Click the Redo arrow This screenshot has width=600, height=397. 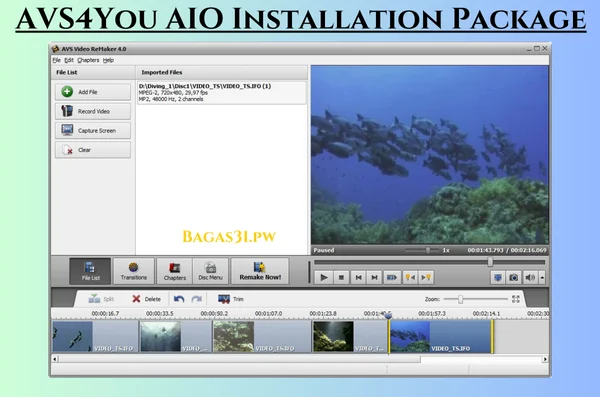(197, 299)
